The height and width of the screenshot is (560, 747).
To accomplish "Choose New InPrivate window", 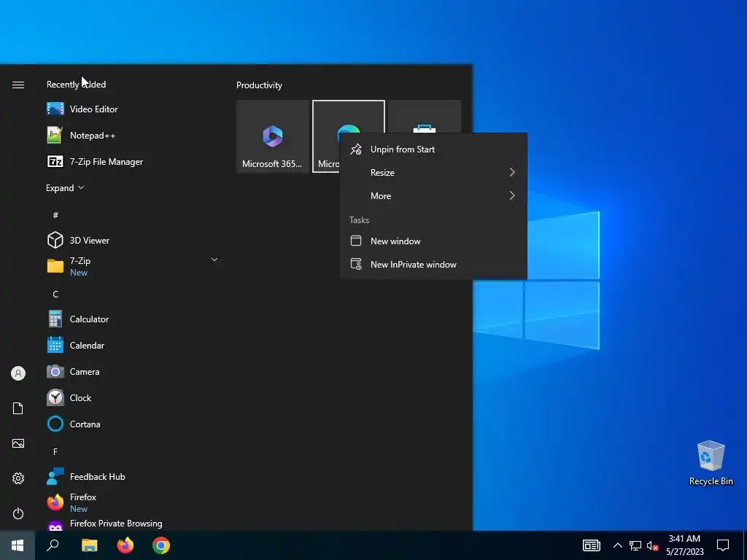I will [433, 264].
